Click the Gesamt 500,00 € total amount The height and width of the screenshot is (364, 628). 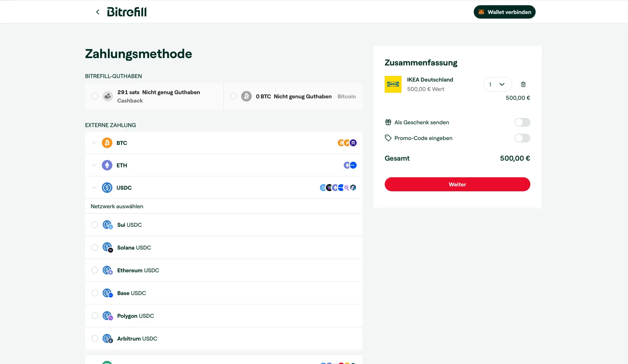coord(515,158)
